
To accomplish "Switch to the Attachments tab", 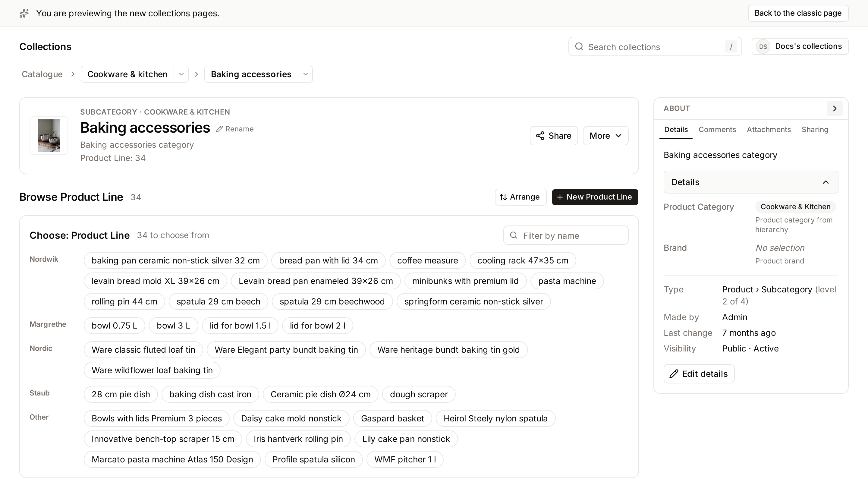I will [x=769, y=130].
